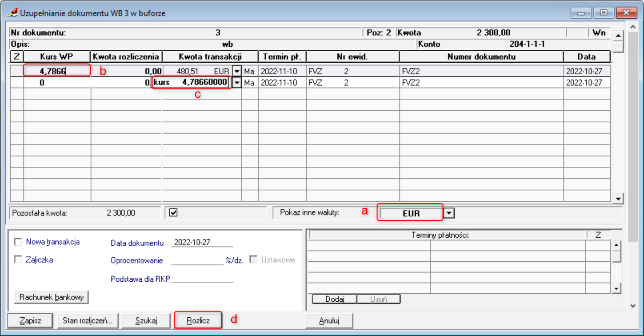The height and width of the screenshot is (336, 644).
Task: Click the disabled Usuń button
Action: [x=378, y=299]
